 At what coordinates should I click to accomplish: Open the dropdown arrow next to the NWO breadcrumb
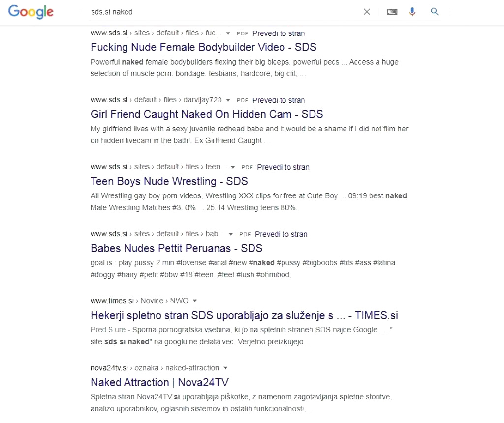(194, 301)
